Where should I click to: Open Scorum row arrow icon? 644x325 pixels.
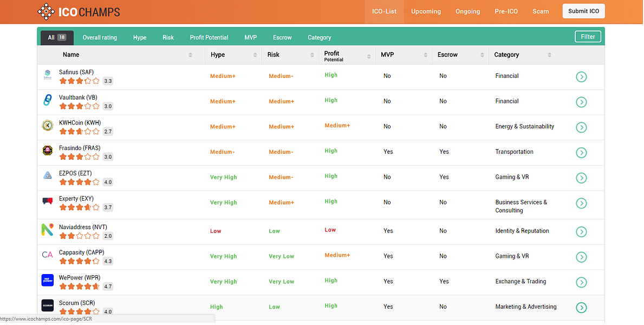(x=581, y=307)
